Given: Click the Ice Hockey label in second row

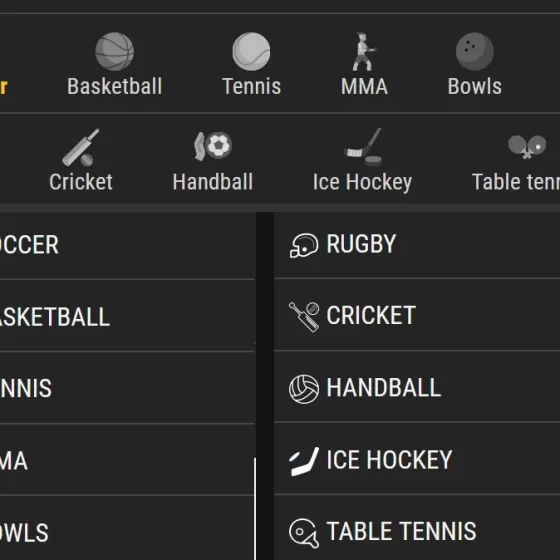Looking at the screenshot, I should pyautogui.click(x=362, y=182).
